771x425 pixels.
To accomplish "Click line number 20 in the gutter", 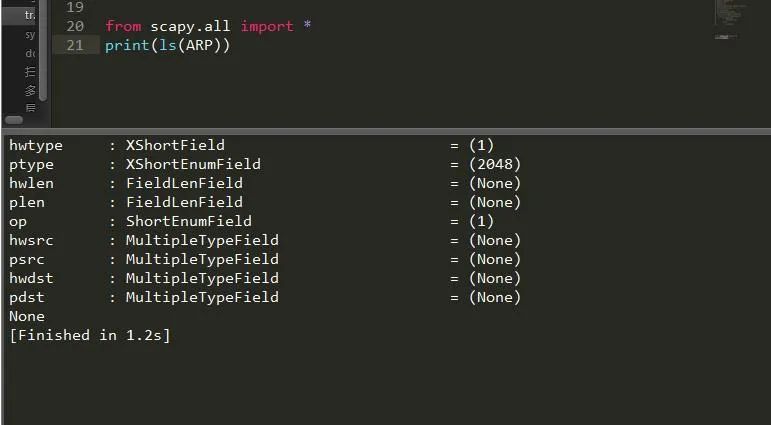I will [74, 26].
